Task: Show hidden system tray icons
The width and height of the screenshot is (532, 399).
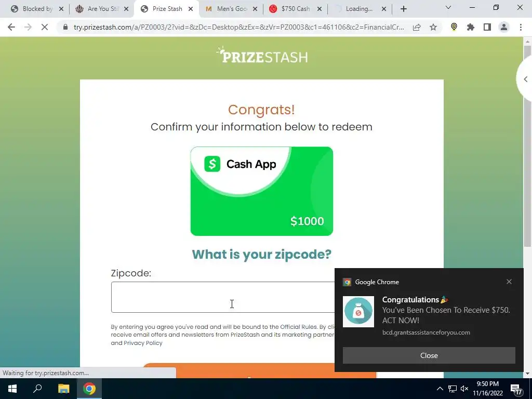Action: 440,389
